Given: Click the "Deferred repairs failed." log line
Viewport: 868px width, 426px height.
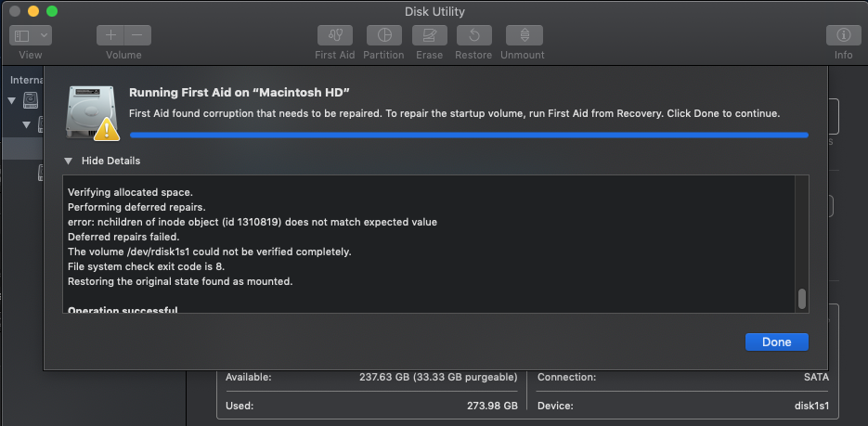Looking at the screenshot, I should pos(123,237).
